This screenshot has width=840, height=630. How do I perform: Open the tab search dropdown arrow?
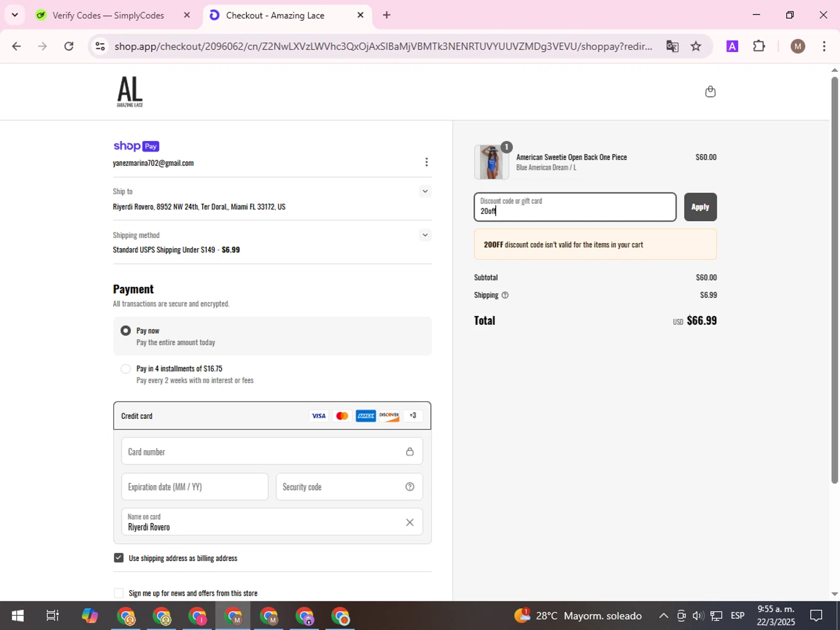[x=15, y=15]
